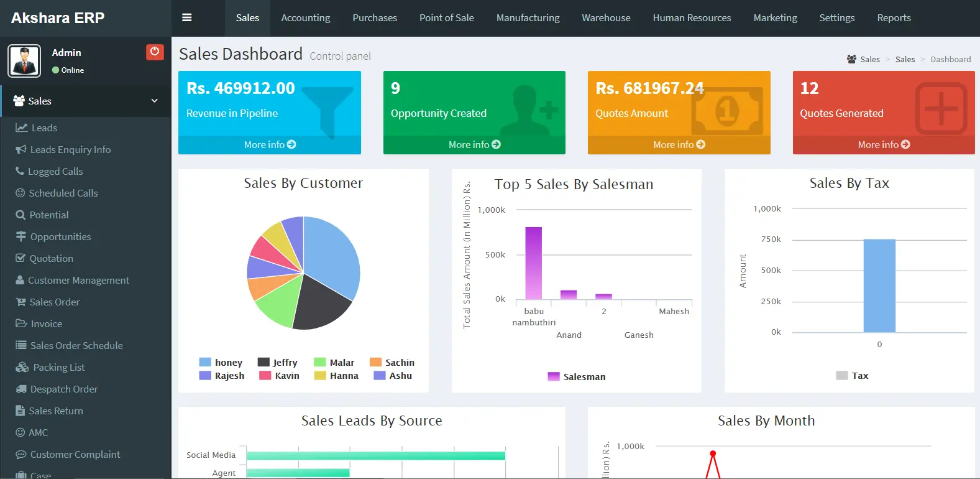Click the arrow icon on Quotes Generated More info
Viewport: 980px width, 479px height.
coord(905,144)
